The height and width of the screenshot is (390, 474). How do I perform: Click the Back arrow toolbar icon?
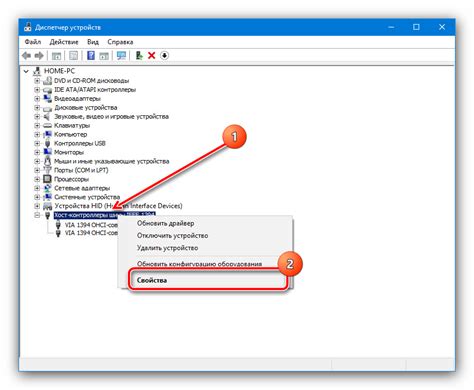(x=26, y=56)
